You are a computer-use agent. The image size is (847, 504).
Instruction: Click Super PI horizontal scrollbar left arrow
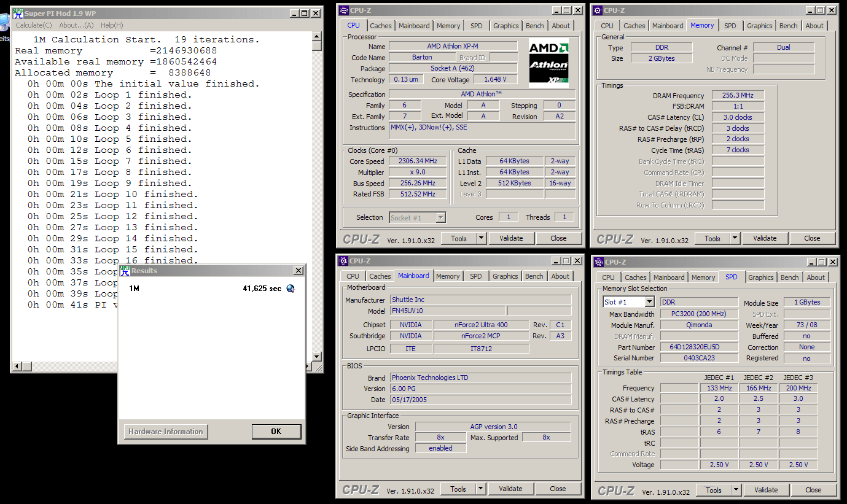point(18,366)
